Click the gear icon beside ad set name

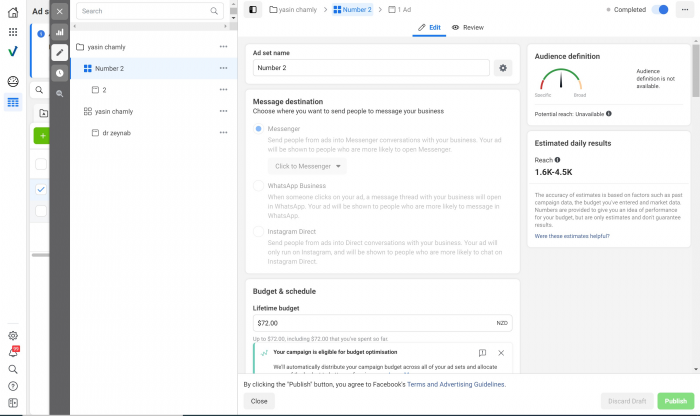pos(503,68)
